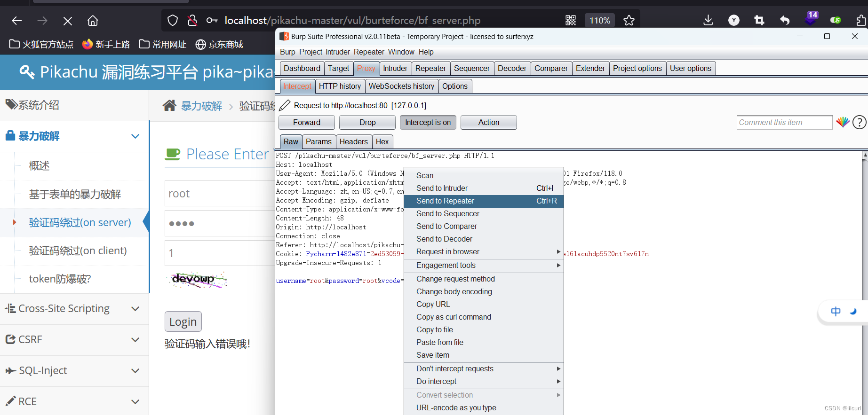Click the key icon in Pikachu header

(27, 72)
